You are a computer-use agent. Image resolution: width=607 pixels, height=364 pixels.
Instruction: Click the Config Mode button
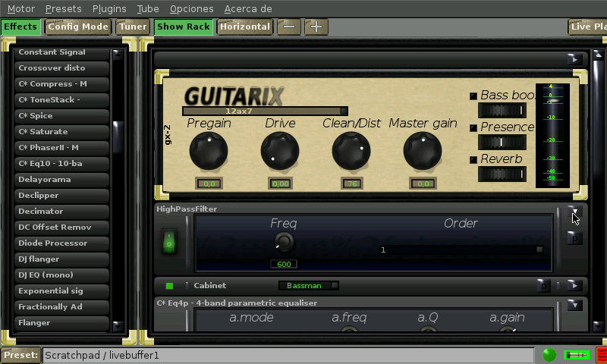coord(78,27)
